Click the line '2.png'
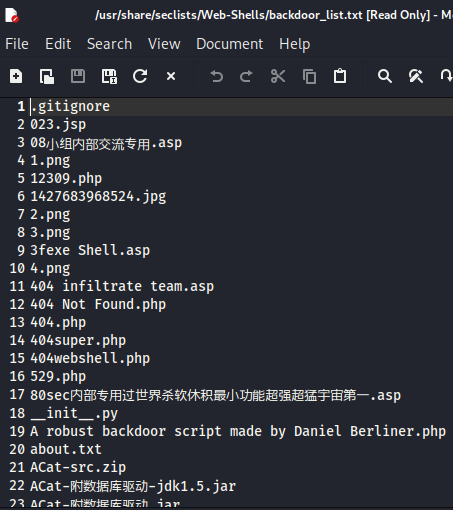Image resolution: width=453 pixels, height=510 pixels. [x=50, y=215]
